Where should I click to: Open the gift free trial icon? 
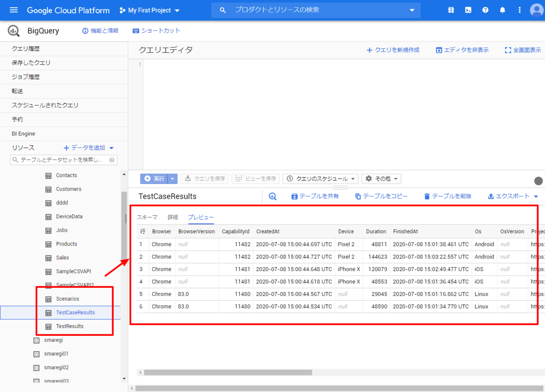(x=451, y=10)
